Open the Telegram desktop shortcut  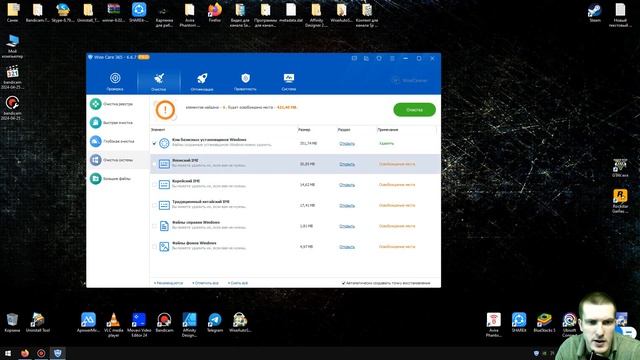(215, 322)
